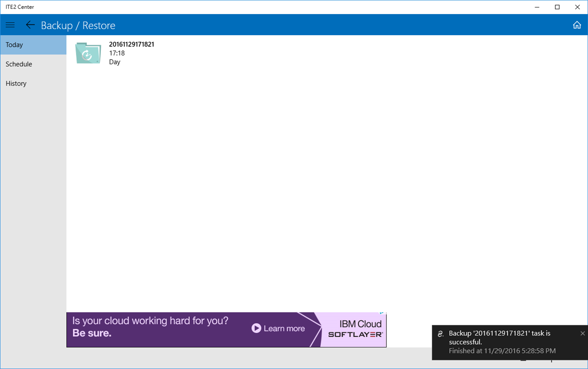The height and width of the screenshot is (369, 588).
Task: Navigate back using the arrow icon
Action: tap(30, 25)
